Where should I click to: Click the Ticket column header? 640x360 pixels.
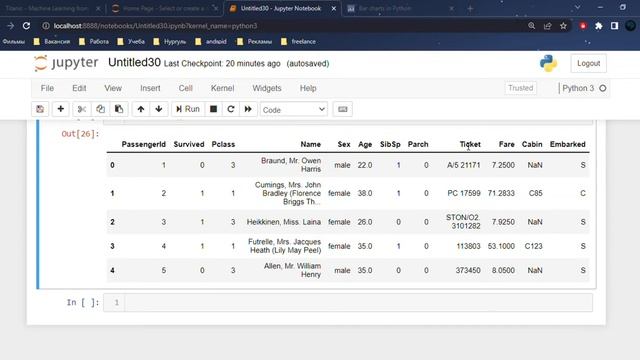tap(470, 144)
